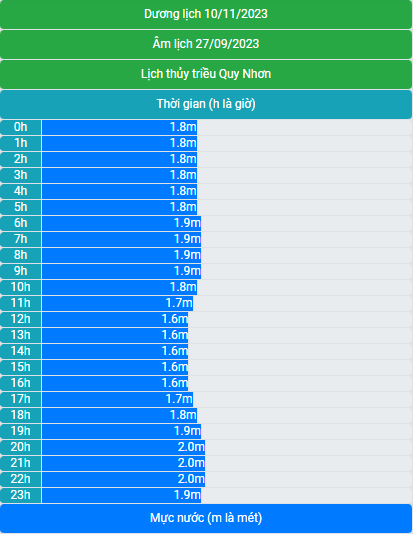Select the 17h time label

20,399
